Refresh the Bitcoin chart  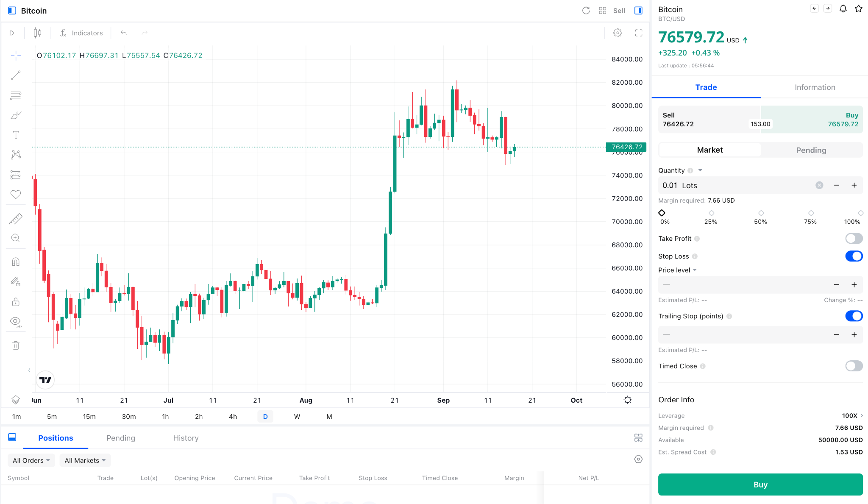click(x=586, y=11)
